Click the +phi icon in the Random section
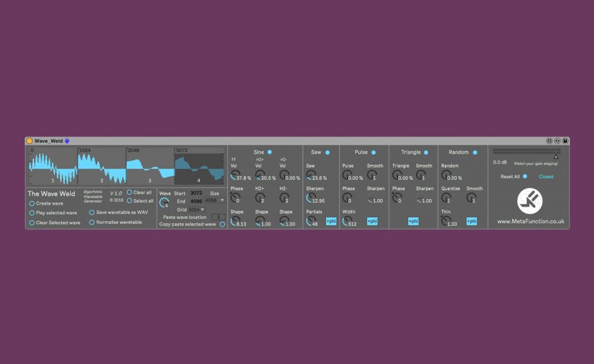The height and width of the screenshot is (364, 594). [471, 221]
